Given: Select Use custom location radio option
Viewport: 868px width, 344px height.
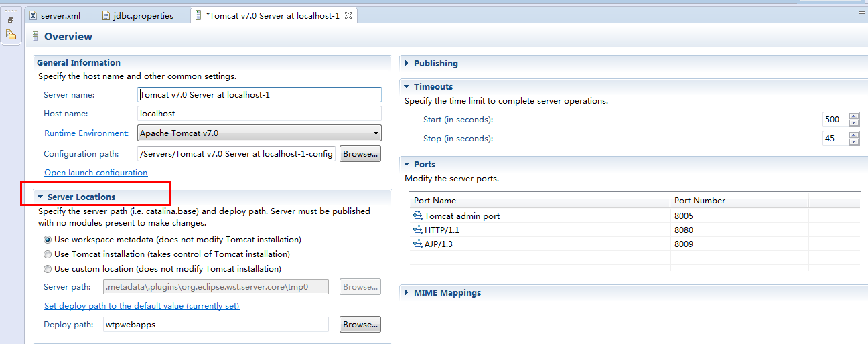Looking at the screenshot, I should (x=48, y=269).
